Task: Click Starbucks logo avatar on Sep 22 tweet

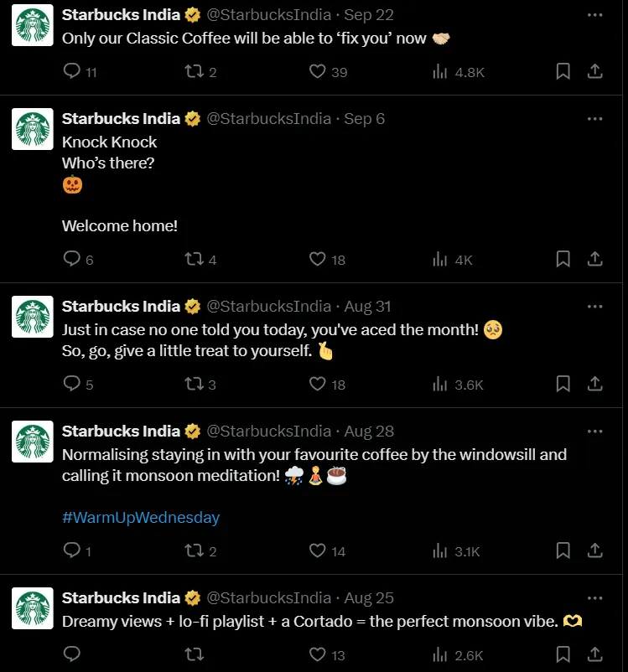Action: (x=33, y=25)
